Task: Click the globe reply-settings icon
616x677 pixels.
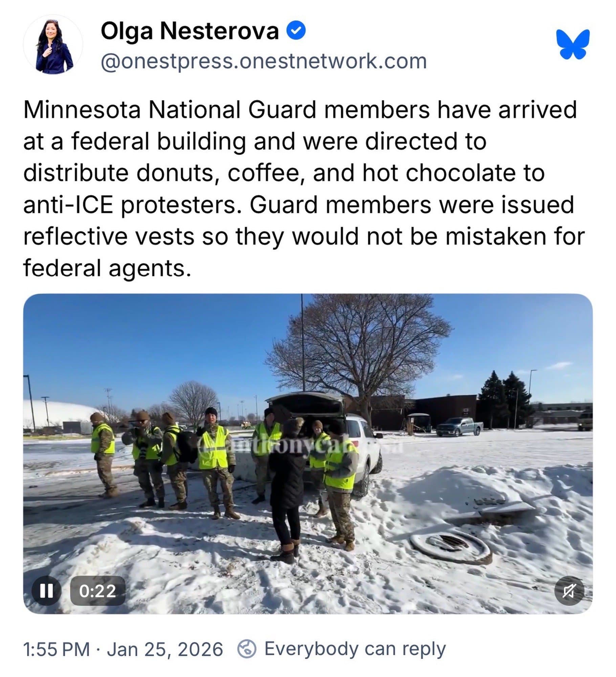Action: tap(247, 649)
